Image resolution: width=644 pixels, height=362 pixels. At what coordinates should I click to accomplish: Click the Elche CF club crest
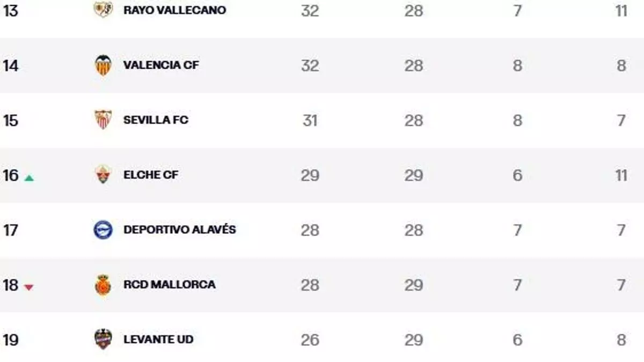tap(103, 175)
